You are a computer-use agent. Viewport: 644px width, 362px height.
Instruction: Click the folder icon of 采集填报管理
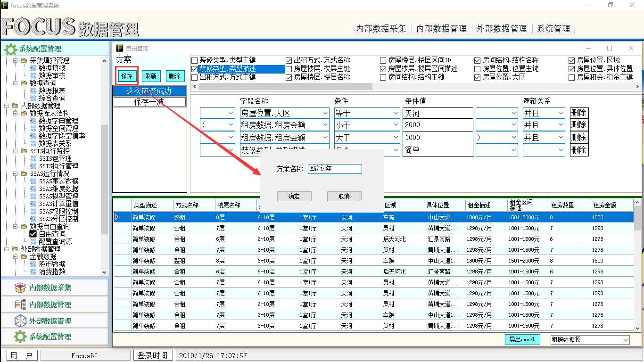(x=24, y=60)
